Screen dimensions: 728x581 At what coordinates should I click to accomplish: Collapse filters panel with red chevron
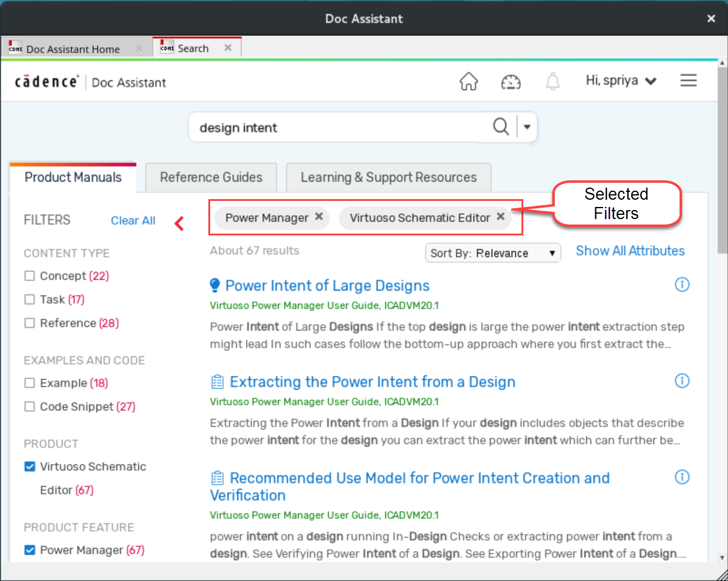pos(179,223)
